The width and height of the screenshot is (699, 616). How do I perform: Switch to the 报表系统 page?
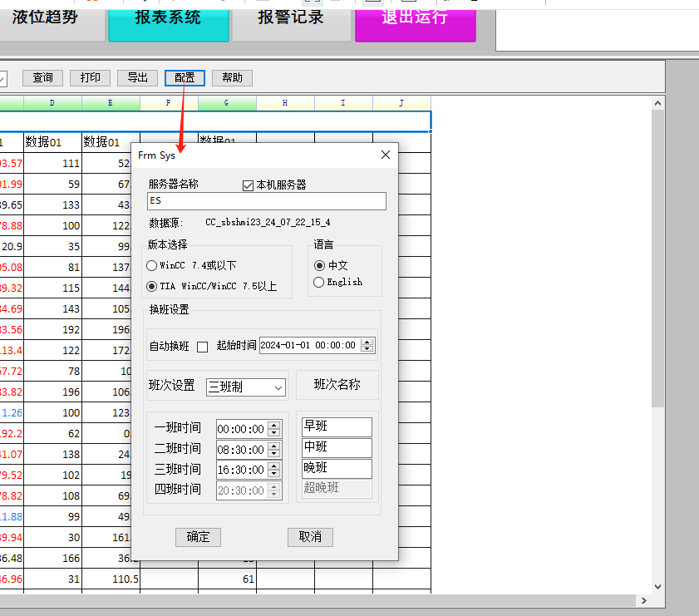tap(168, 18)
